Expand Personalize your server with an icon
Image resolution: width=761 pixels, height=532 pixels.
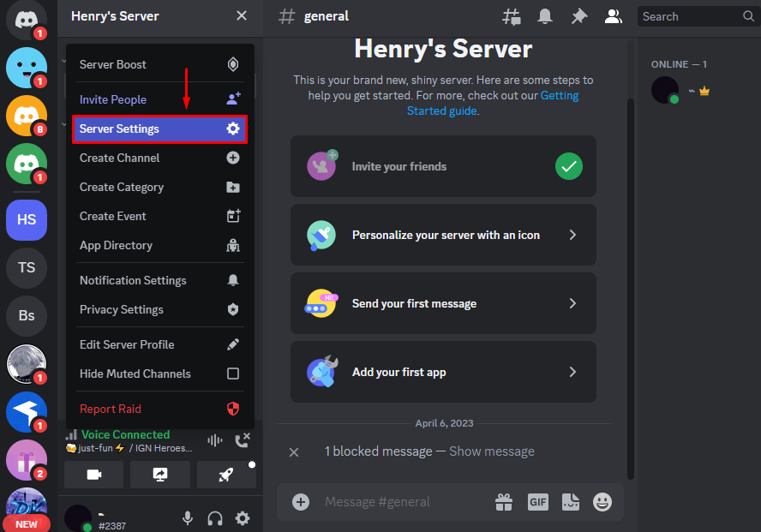click(443, 235)
